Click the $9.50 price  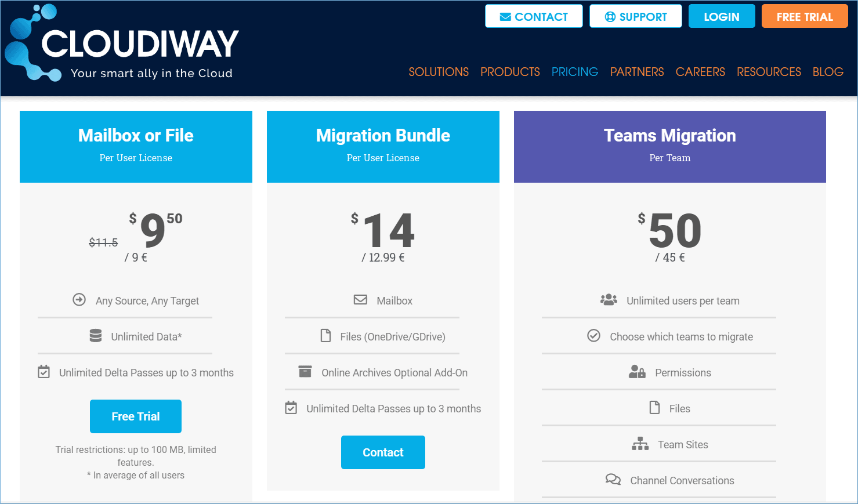click(x=155, y=229)
